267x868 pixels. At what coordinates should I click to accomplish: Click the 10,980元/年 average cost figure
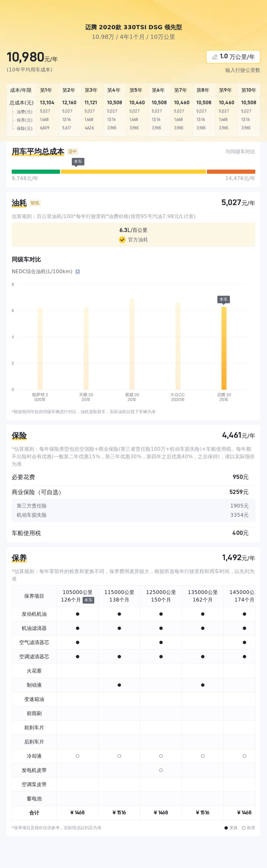(32, 57)
